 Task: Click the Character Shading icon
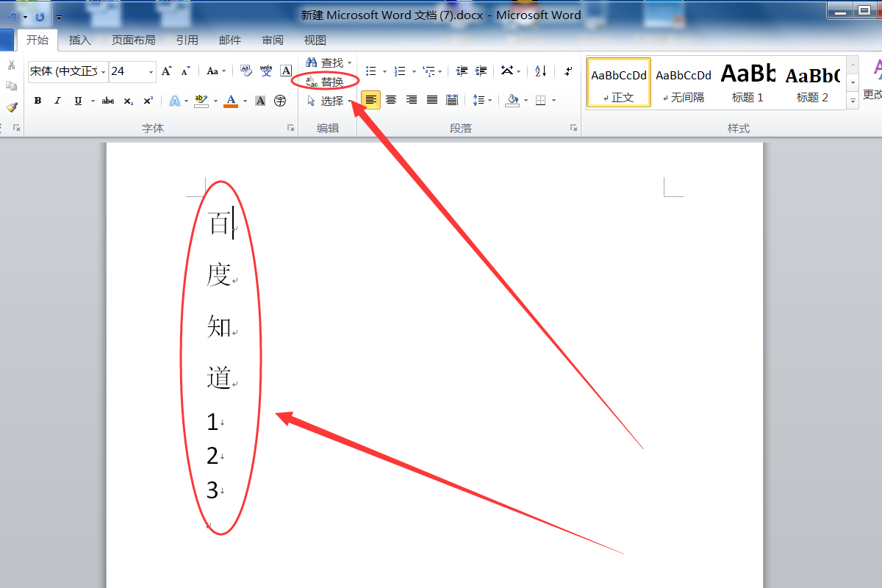point(260,101)
